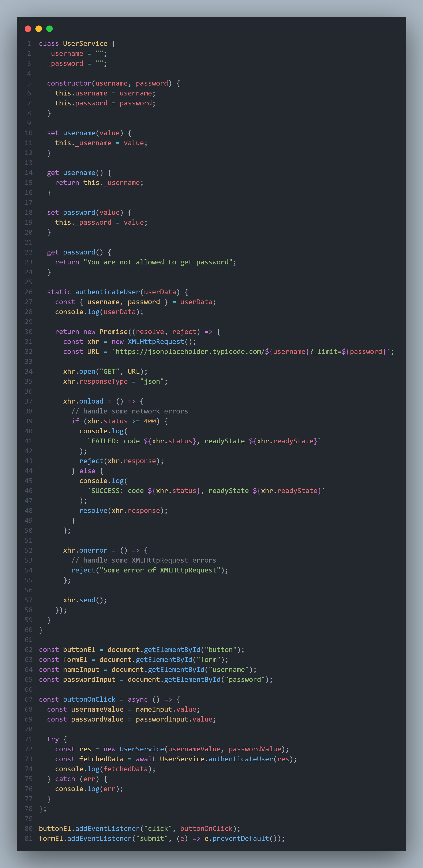The width and height of the screenshot is (423, 868).
Task: Click the comment '// handle some network errors'
Action: [129, 411]
